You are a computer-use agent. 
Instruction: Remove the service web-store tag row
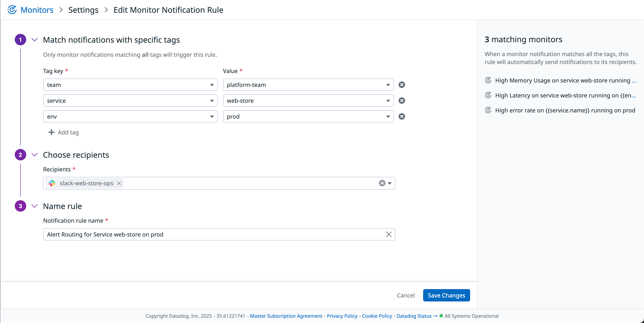tap(402, 100)
